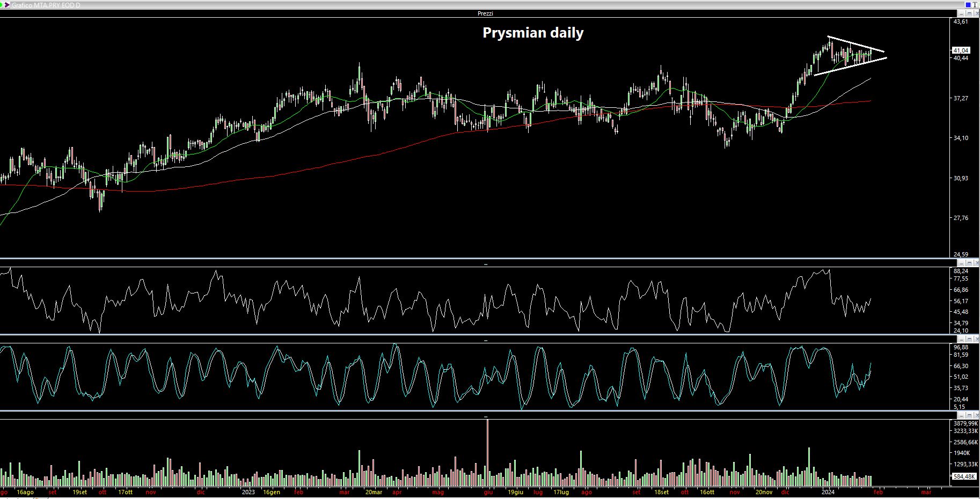Click the 34,79 RSI scale label

[961, 323]
